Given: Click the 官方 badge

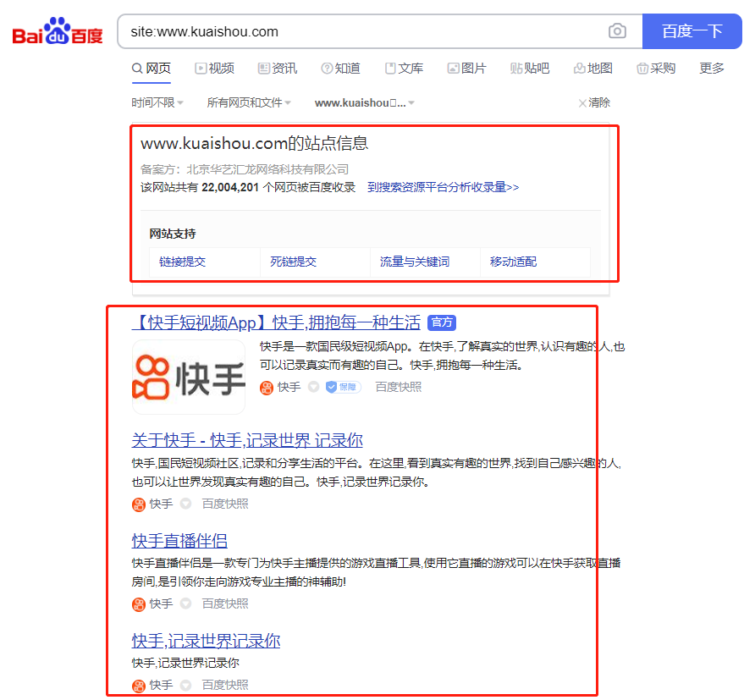Looking at the screenshot, I should (x=442, y=322).
